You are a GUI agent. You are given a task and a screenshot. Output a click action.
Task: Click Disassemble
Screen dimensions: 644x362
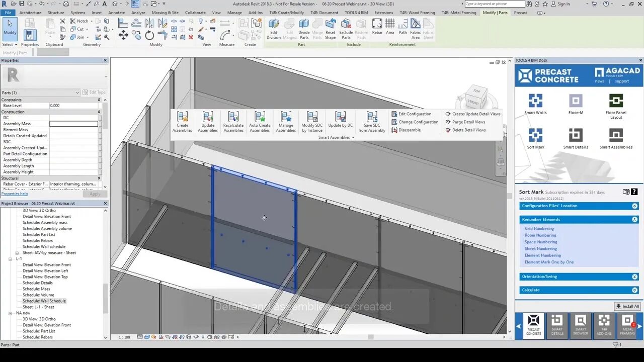tap(406, 130)
